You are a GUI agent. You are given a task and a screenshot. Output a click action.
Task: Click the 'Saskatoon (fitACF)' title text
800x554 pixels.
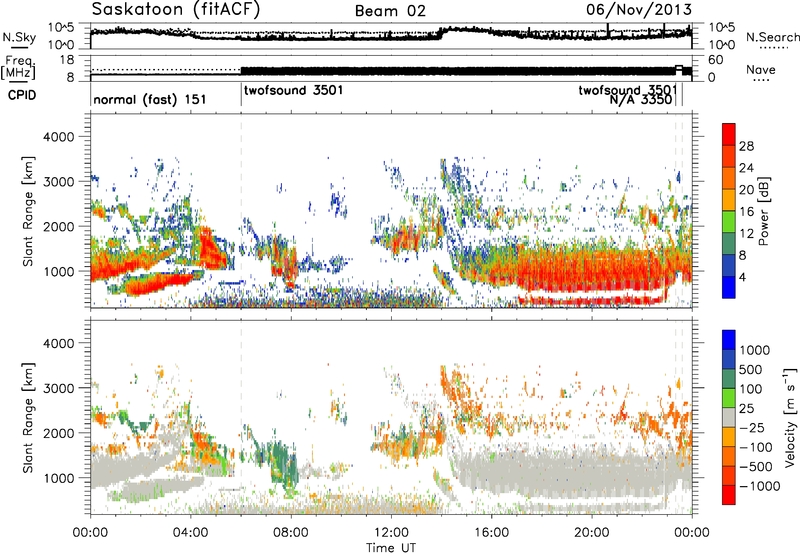click(x=176, y=9)
